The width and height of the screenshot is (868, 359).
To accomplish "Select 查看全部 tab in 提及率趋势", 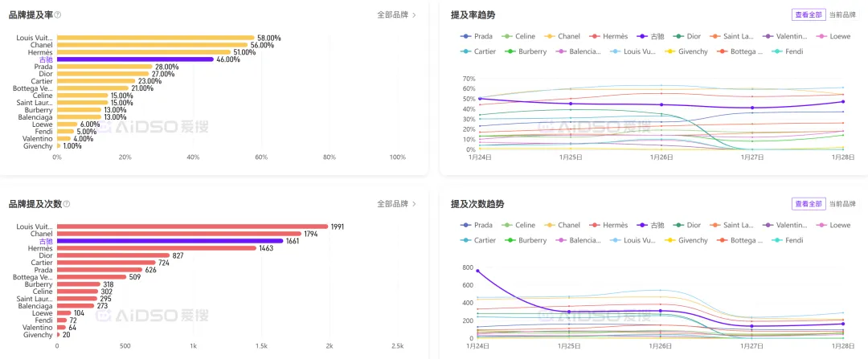I will point(809,14).
